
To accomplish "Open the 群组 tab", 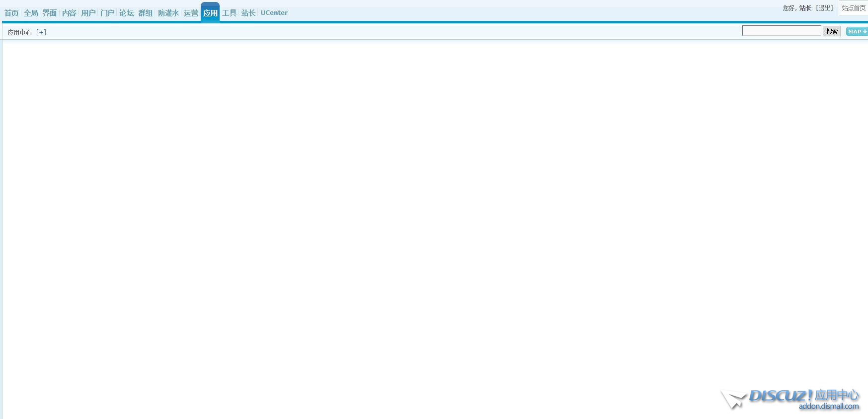I will point(146,13).
